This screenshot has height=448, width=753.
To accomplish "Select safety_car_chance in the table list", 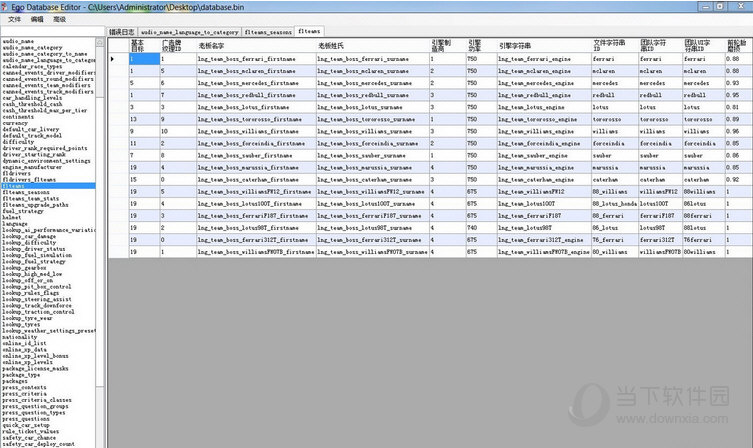I will [x=29, y=437].
